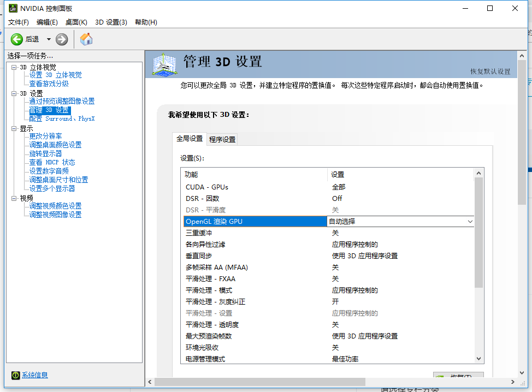Screen dimensions: 532x392
Task: Collapse the 3D 设置 tree node
Action: click(14, 93)
